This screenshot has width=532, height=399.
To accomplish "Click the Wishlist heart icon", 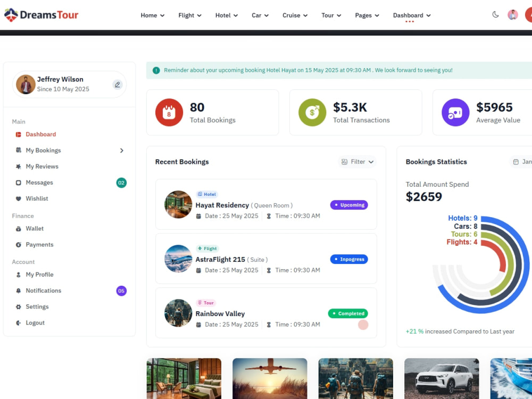I will coord(18,198).
